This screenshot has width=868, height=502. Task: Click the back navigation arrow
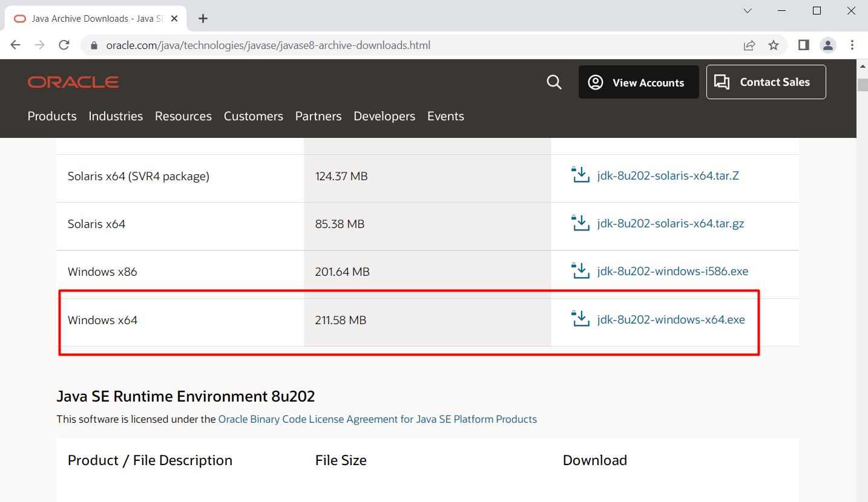coord(15,45)
